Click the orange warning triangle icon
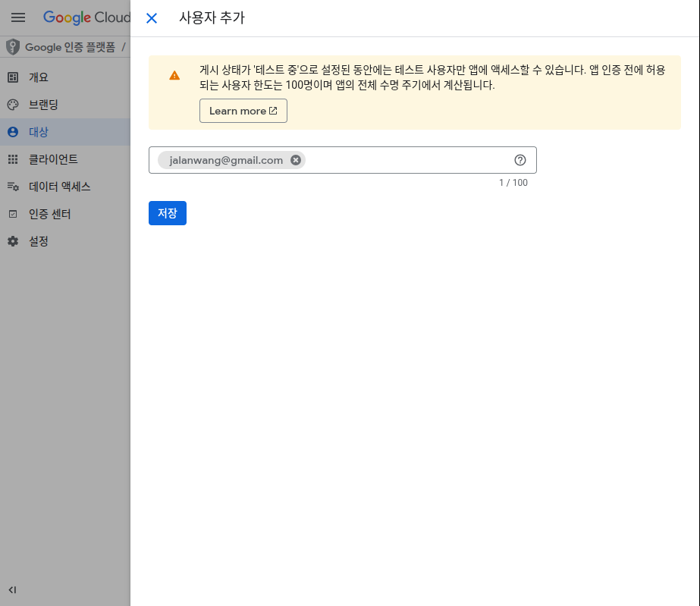The image size is (700, 606). tap(174, 75)
